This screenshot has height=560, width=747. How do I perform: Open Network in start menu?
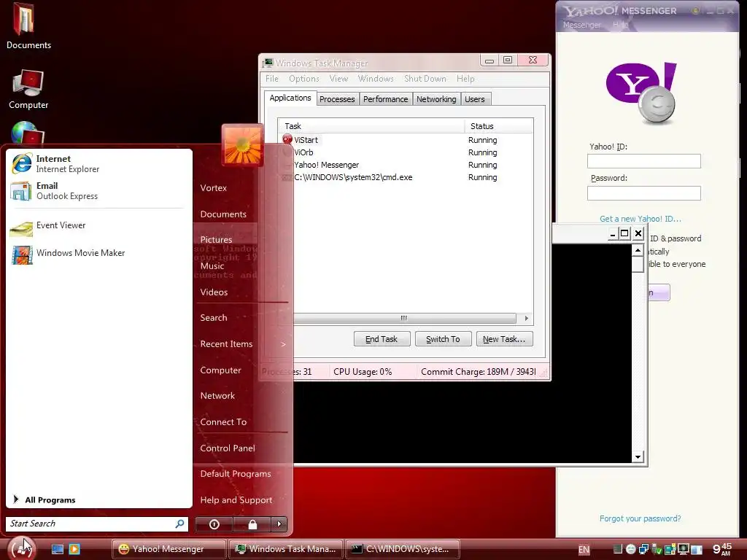[x=217, y=396]
